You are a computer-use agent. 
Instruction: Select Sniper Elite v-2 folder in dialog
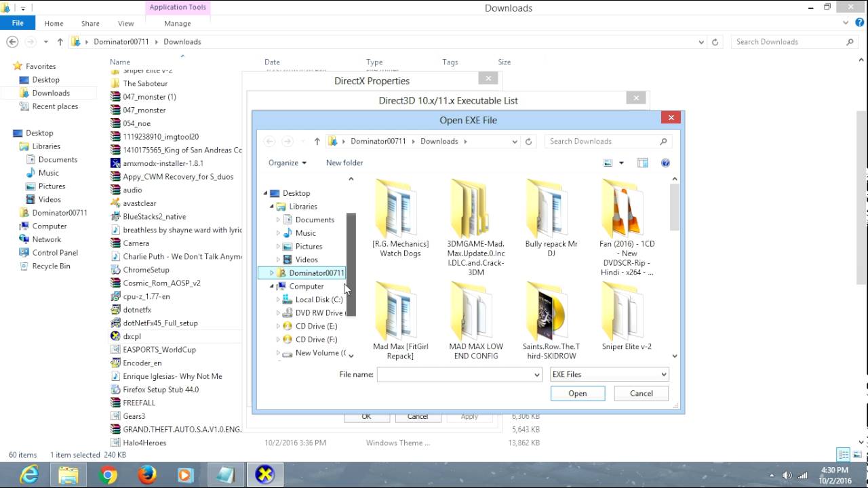click(627, 317)
